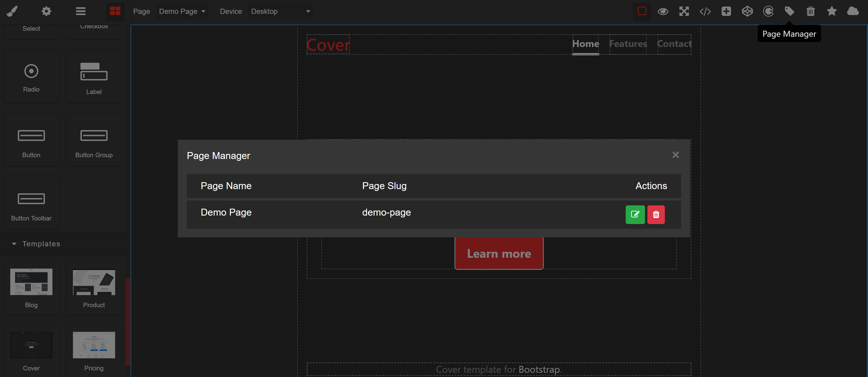Click the green edit page button

635,214
